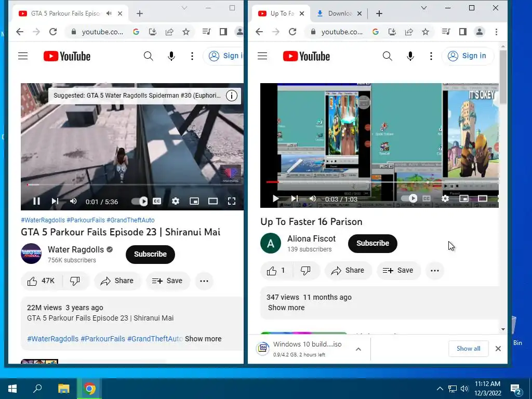
Task: Toggle autoplay in GTA 5 video player
Action: tap(139, 202)
